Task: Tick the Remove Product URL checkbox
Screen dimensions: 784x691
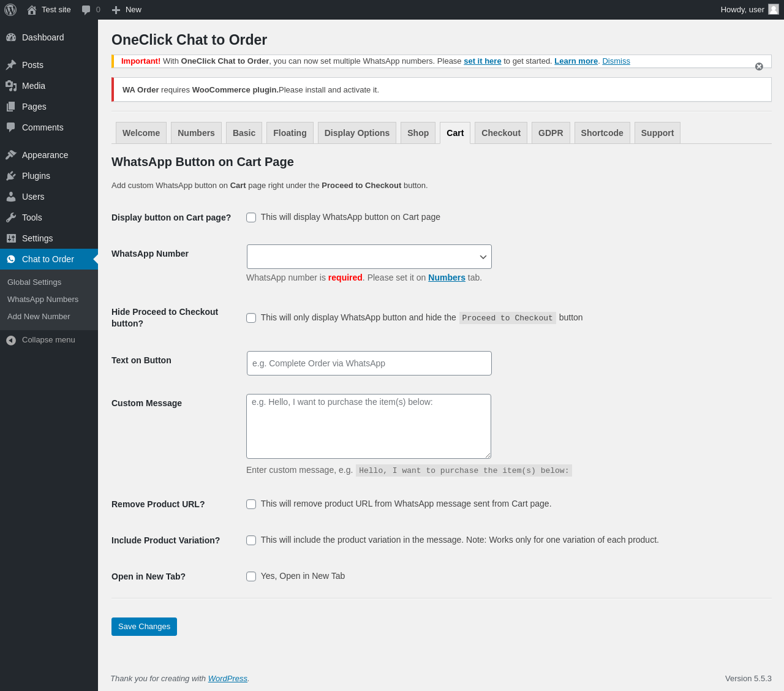Action: 251,504
